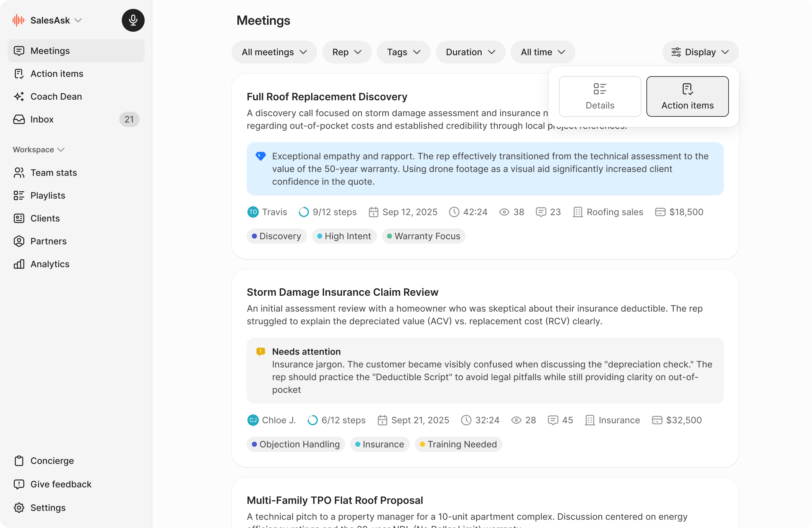Click the Training Needed tag
Image resolution: width=812 pixels, height=528 pixels.
(458, 444)
